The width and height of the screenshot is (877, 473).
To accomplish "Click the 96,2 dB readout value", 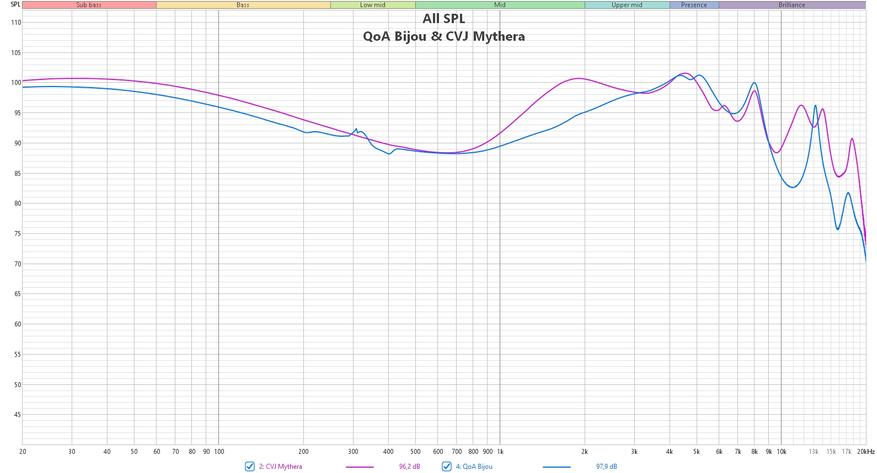I will click(x=409, y=466).
